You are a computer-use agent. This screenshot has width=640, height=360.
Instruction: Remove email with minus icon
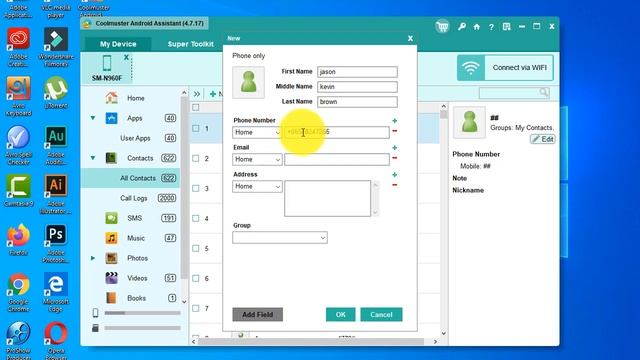tap(395, 158)
